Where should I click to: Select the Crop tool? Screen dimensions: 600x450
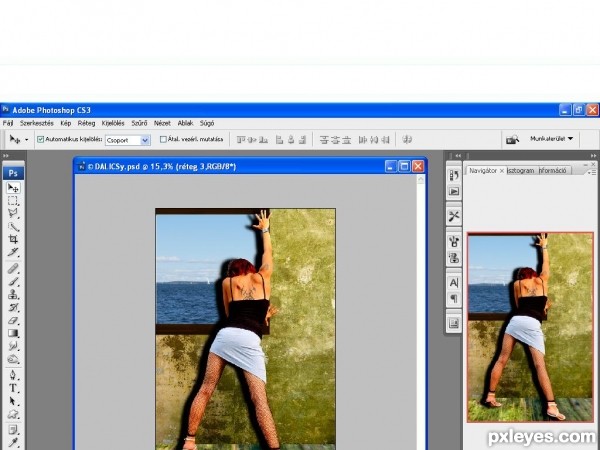pyautogui.click(x=13, y=240)
